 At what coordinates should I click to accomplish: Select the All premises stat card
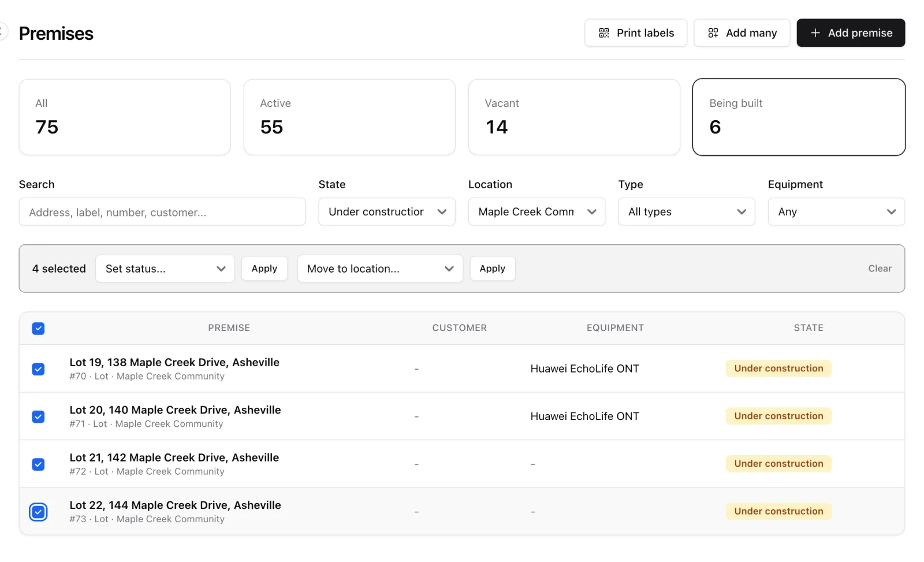tap(125, 117)
